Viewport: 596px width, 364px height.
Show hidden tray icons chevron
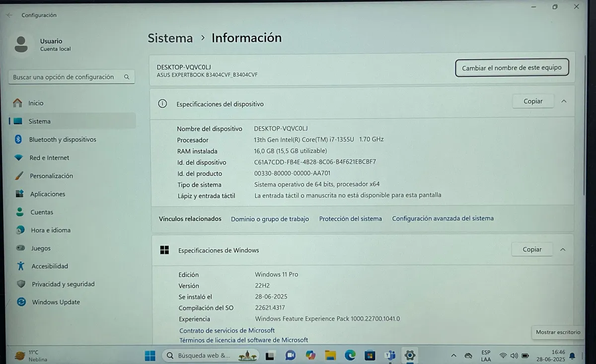tap(453, 356)
